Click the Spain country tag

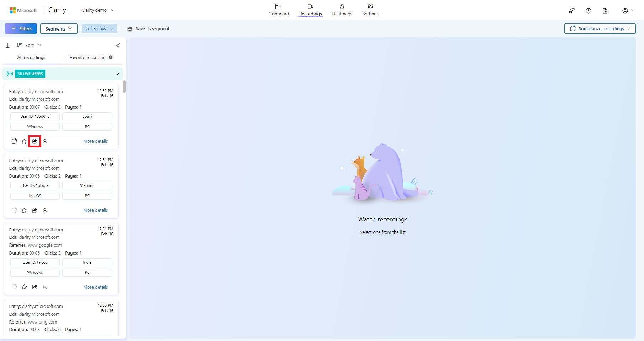pos(87,116)
